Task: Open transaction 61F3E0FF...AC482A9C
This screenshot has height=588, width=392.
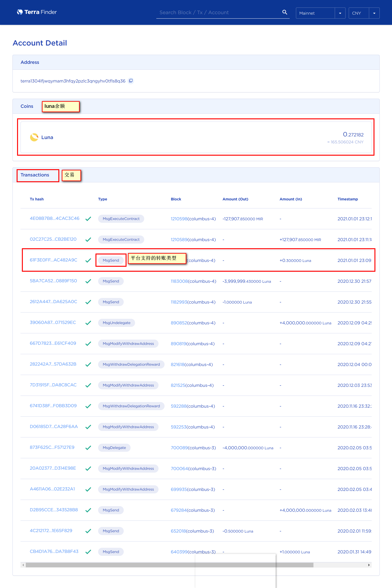Action: 54,260
